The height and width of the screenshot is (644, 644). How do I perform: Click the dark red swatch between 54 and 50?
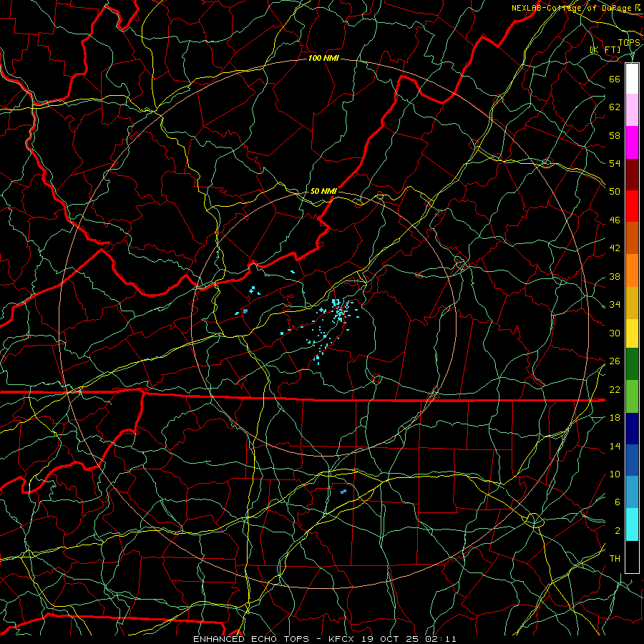(632, 175)
